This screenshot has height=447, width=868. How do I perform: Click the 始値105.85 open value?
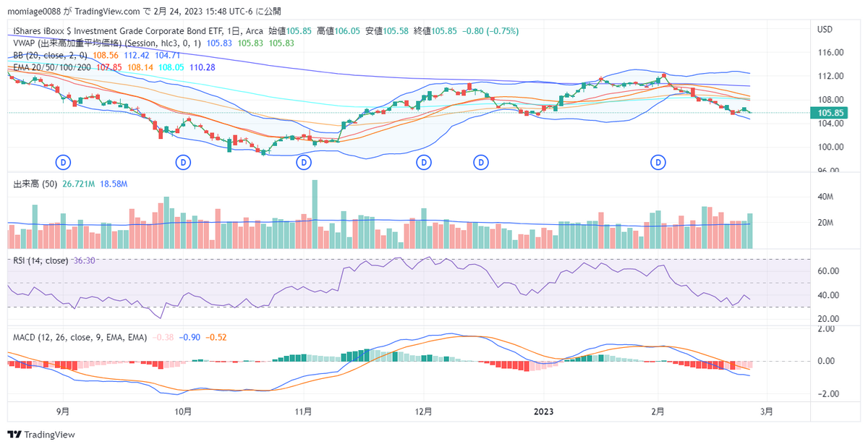(x=290, y=31)
